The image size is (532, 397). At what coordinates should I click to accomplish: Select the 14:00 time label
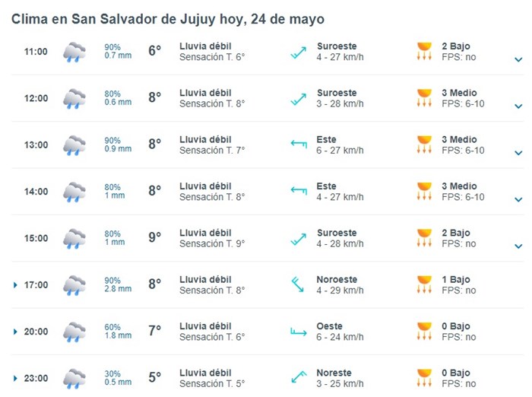[x=36, y=192]
